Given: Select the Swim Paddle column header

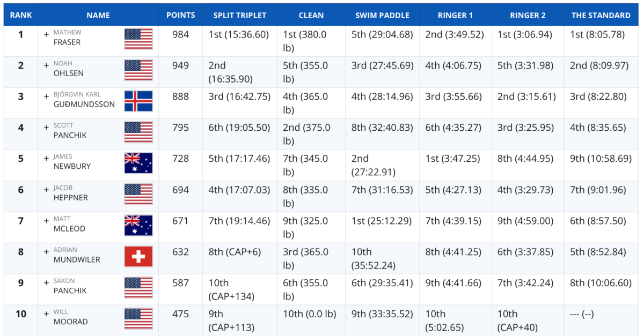Looking at the screenshot, I should [382, 15].
